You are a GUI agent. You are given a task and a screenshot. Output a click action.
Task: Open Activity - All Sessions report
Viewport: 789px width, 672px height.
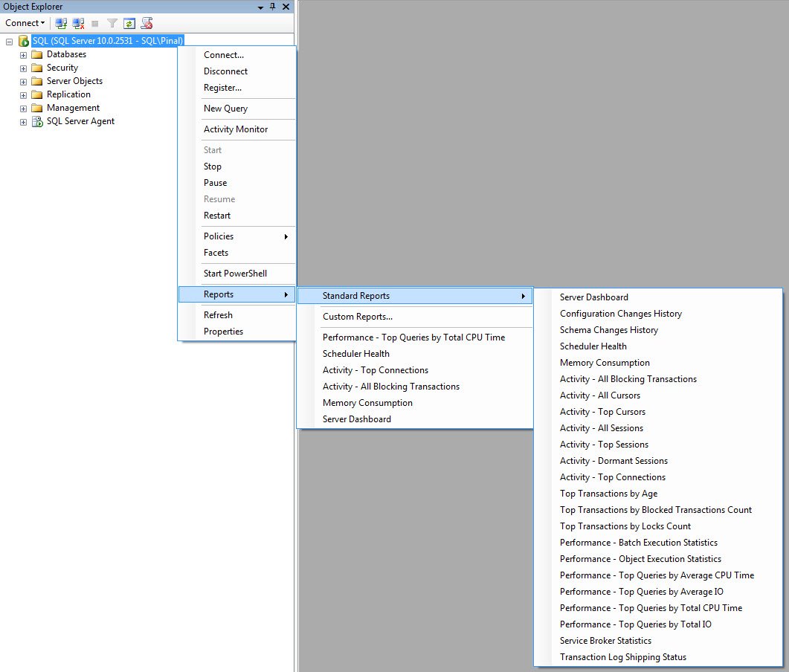coord(658,428)
